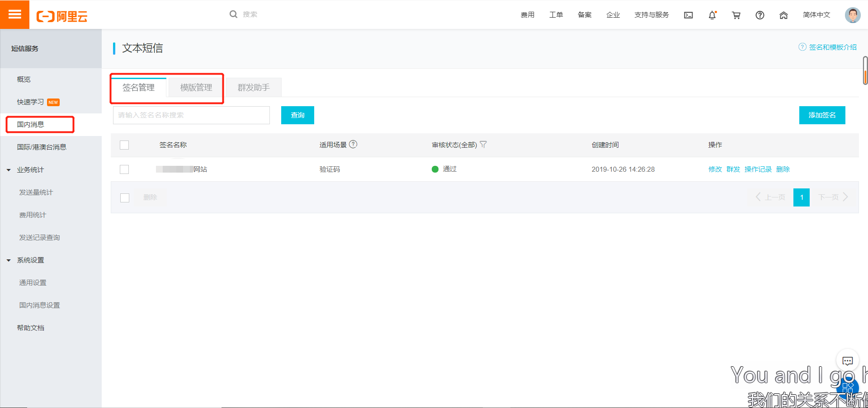Viewport: 868px width, 408px height.
Task: Click the search magnifier icon
Action: 233,14
